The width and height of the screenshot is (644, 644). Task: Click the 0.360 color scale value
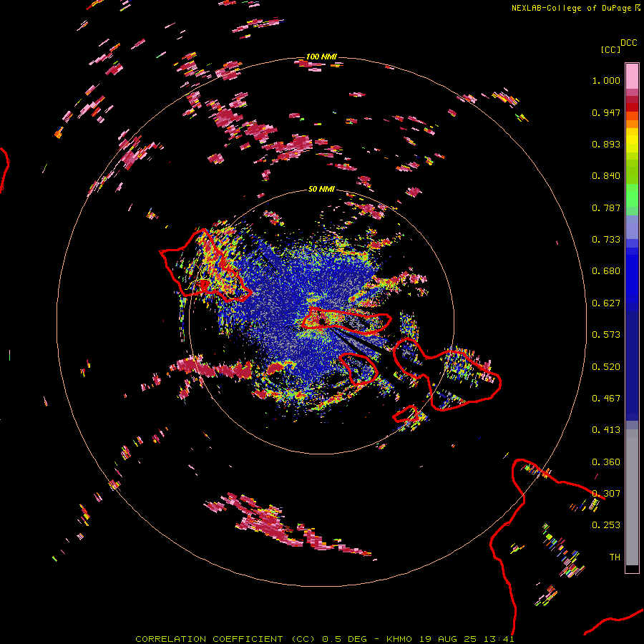point(606,462)
